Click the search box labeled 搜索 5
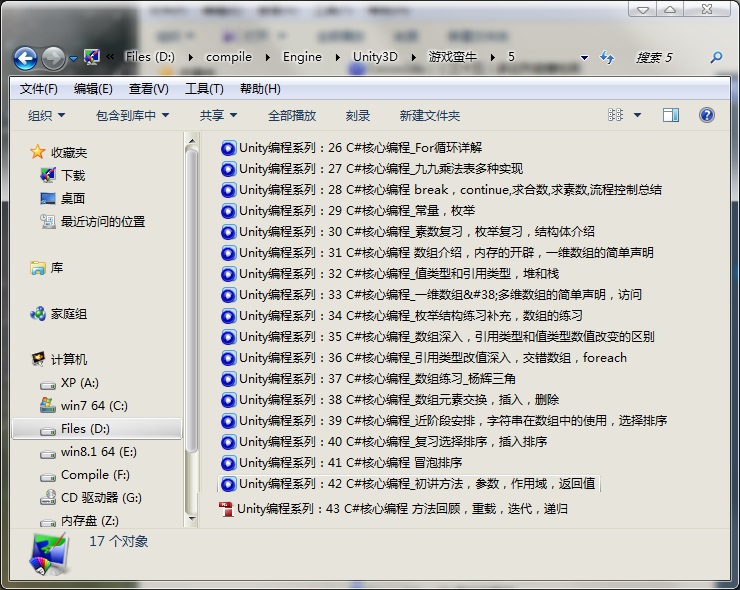Image resolution: width=740 pixels, height=590 pixels. pos(670,58)
